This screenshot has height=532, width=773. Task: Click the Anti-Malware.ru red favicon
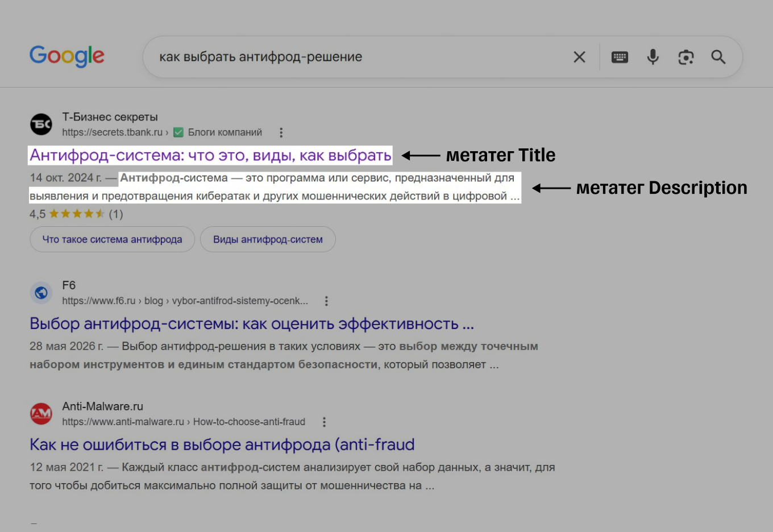click(x=41, y=414)
